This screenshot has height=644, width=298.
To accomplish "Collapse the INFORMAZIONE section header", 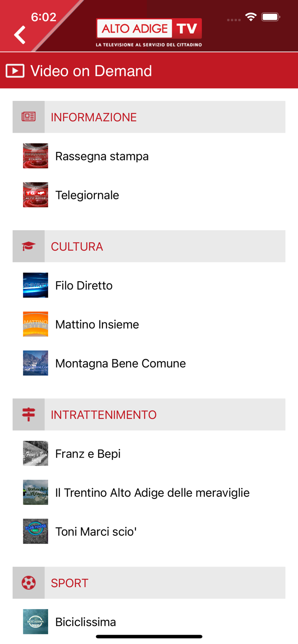I will click(149, 117).
